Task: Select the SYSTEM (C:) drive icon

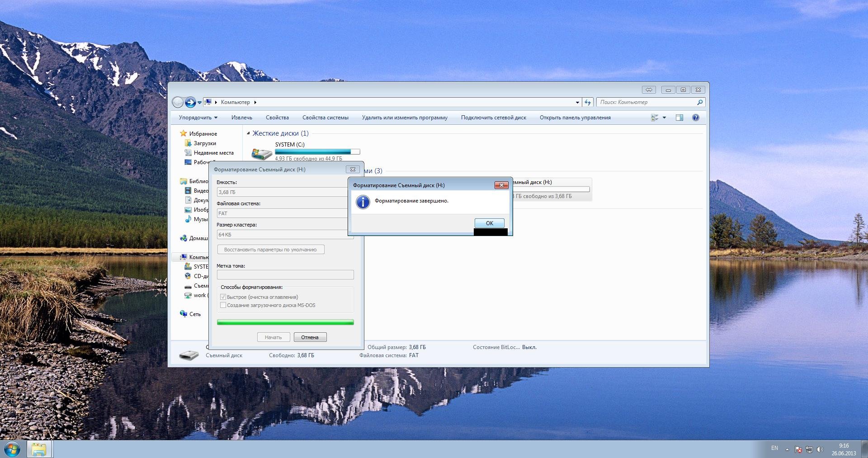Action: (262, 153)
